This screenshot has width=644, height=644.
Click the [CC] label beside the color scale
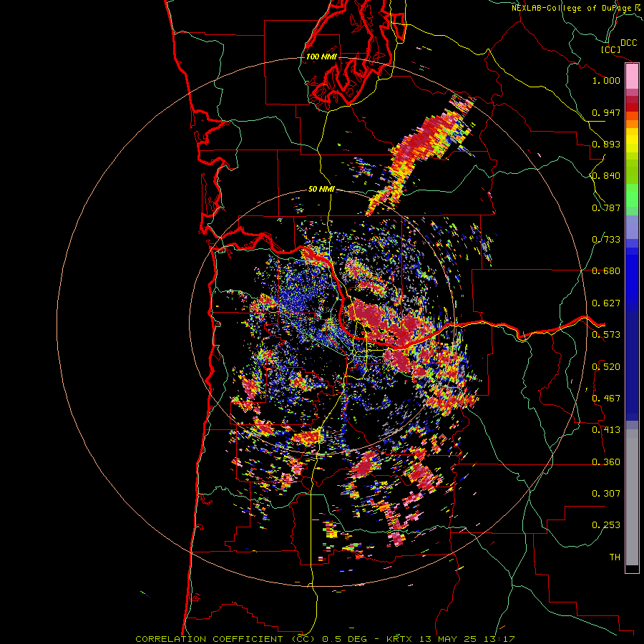(x=610, y=49)
